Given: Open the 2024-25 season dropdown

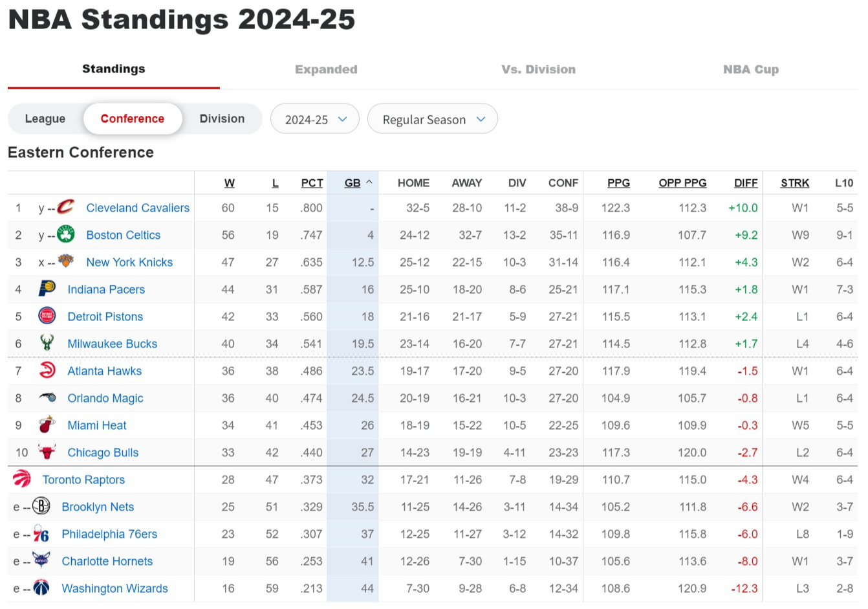Looking at the screenshot, I should (x=315, y=119).
